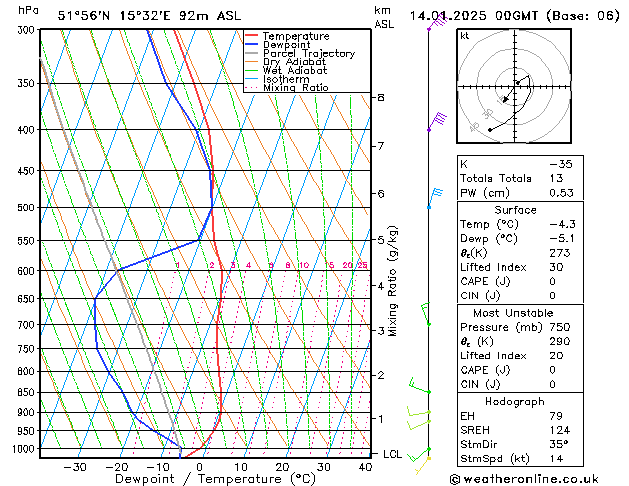Click the blue wind barb at 500 hPa
The image size is (629, 486).
(x=436, y=198)
